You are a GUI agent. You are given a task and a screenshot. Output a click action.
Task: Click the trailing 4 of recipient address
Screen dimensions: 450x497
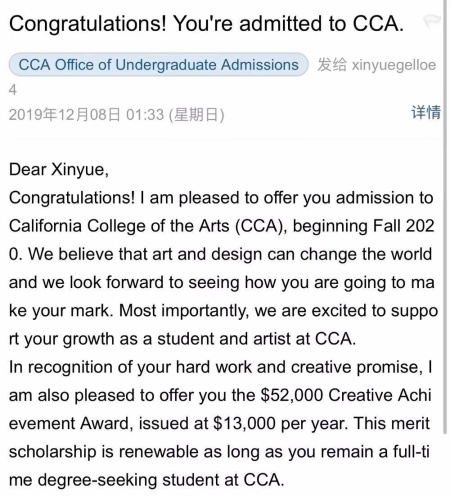(13, 90)
